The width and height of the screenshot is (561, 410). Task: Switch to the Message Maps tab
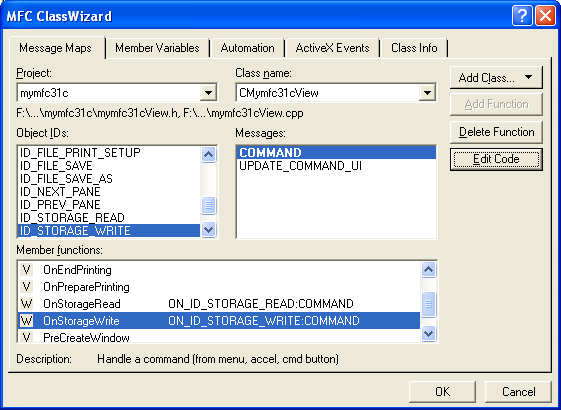pos(57,48)
